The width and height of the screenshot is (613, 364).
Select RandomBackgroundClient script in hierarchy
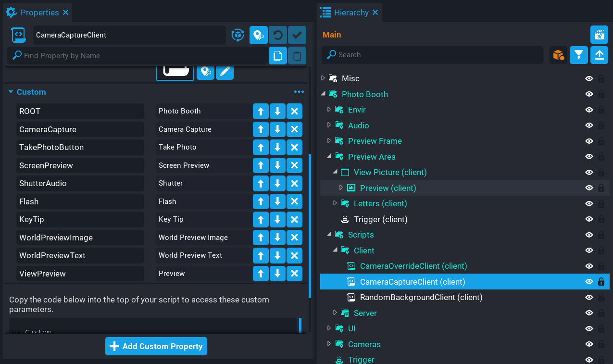(x=421, y=297)
